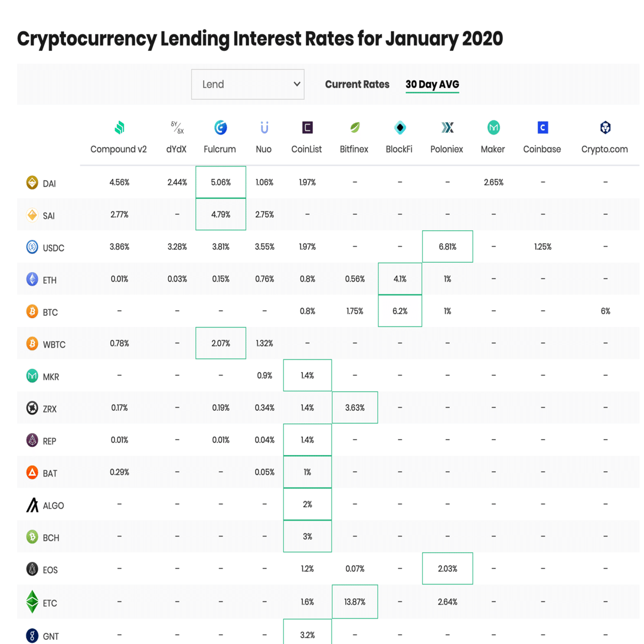
Task: Click the Coinbase column header label
Action: pos(542,149)
